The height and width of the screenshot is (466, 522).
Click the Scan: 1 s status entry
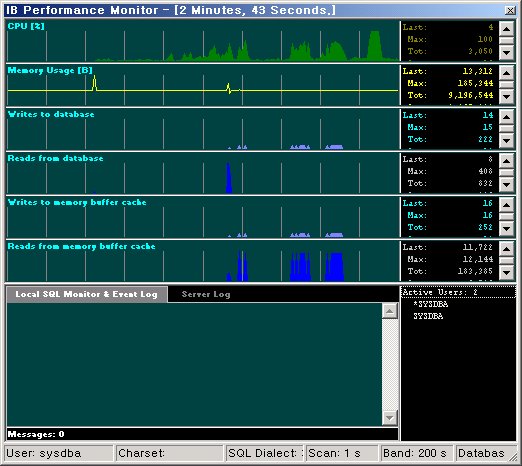[x=342, y=453]
